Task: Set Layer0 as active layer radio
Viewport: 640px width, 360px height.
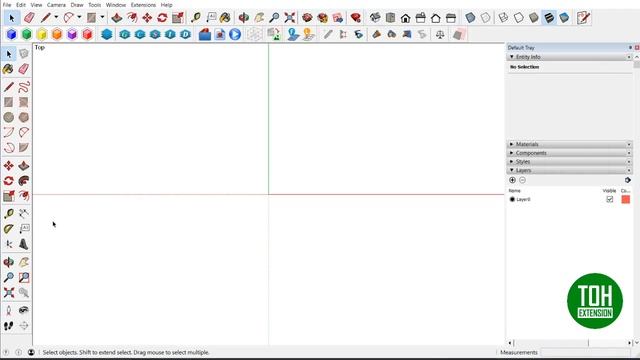Action: [x=512, y=199]
